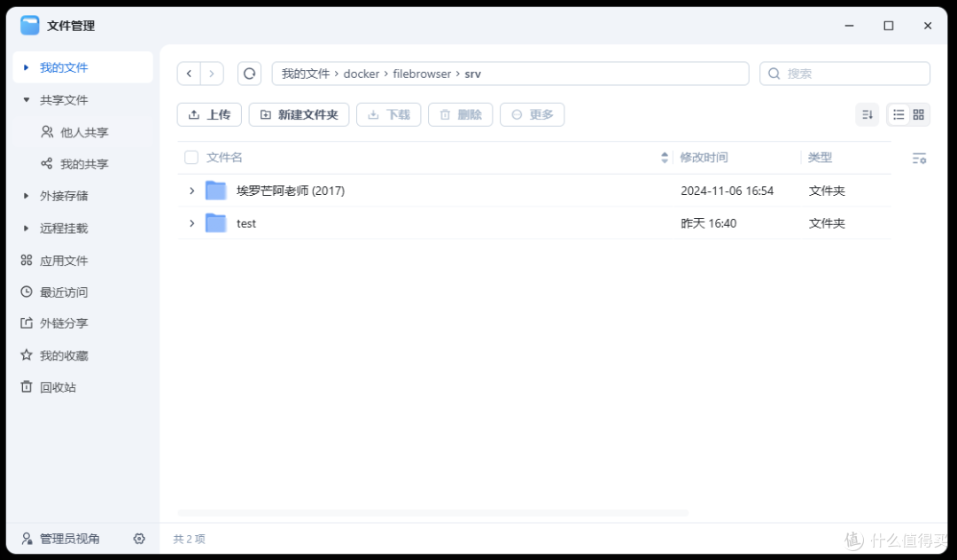The width and height of the screenshot is (957, 560).
Task: Click the 上传 button
Action: pyautogui.click(x=209, y=114)
